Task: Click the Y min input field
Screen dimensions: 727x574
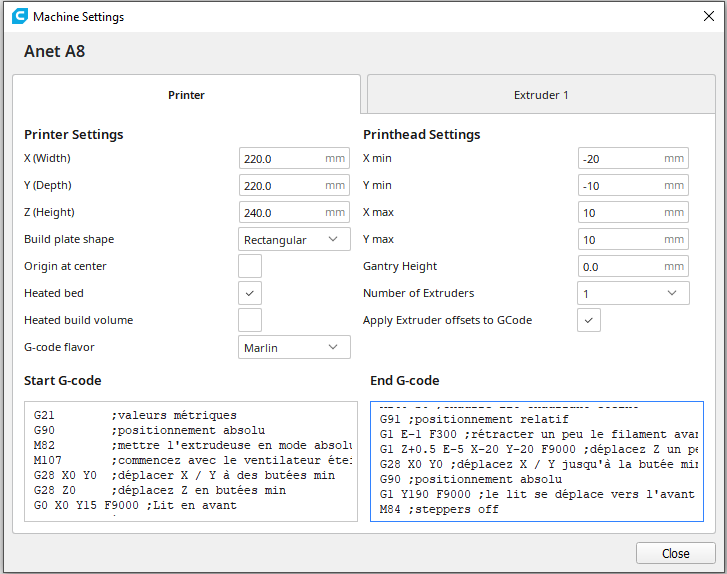Action: (x=633, y=185)
